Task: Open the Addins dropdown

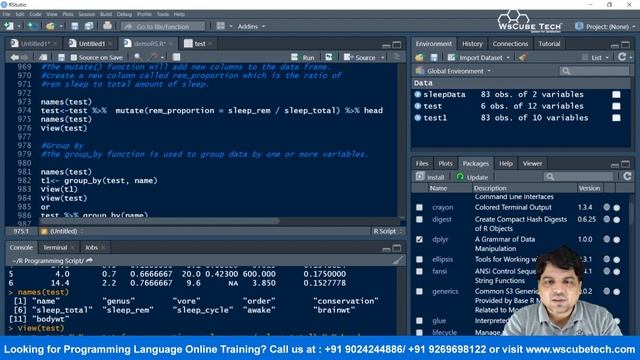Action: click(251, 26)
